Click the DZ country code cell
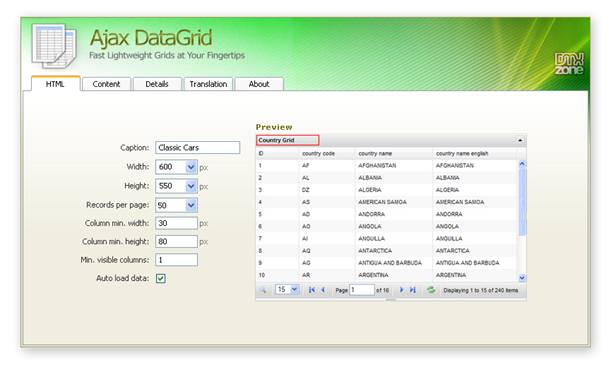 [x=306, y=190]
